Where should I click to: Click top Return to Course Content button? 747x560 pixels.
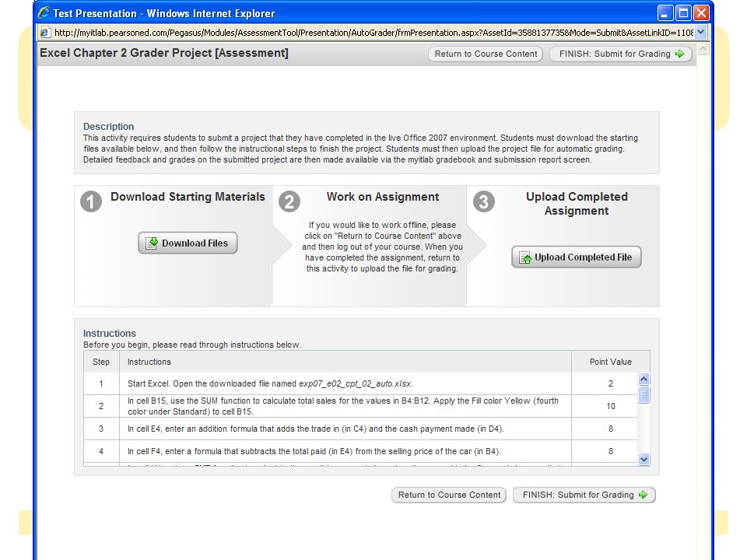(x=486, y=54)
